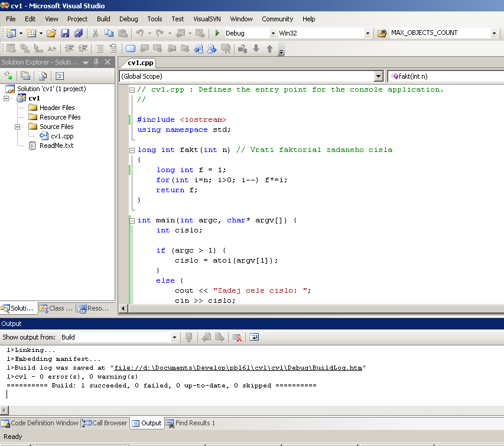Open the toolbar options overflow arrow
This screenshot has height=446, width=504.
pyautogui.click(x=281, y=51)
